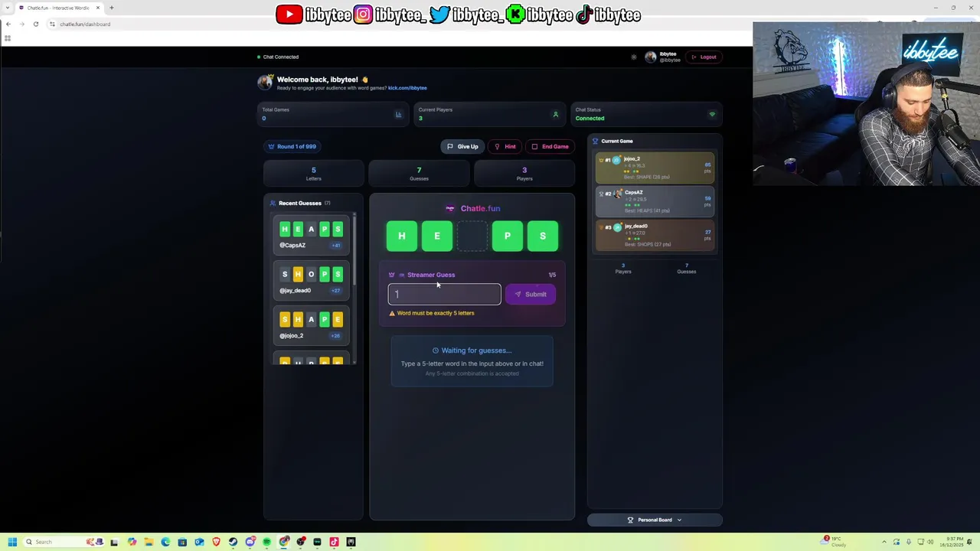Screen dimensions: 980x551
Task: Click the green P tile
Action: tap(508, 236)
